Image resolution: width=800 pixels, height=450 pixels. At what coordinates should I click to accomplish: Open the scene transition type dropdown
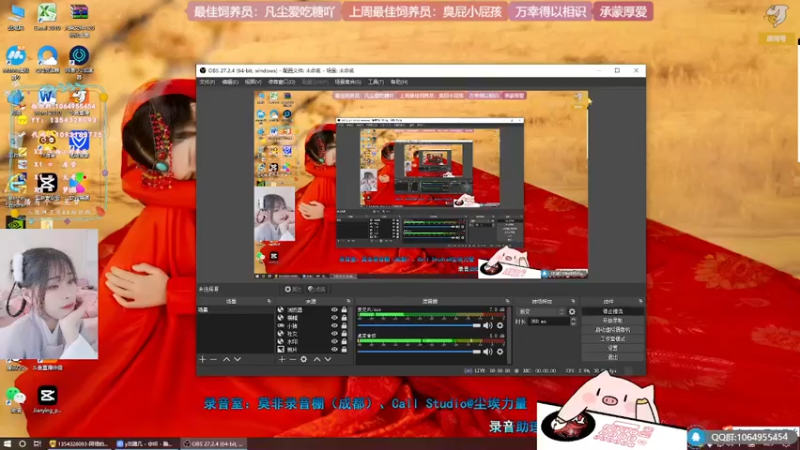(x=541, y=312)
